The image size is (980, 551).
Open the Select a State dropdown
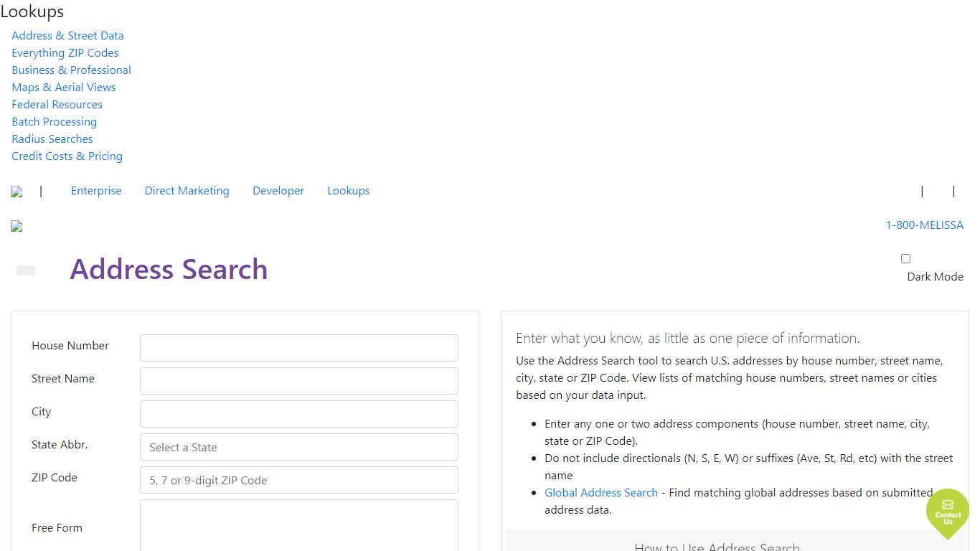[299, 447]
